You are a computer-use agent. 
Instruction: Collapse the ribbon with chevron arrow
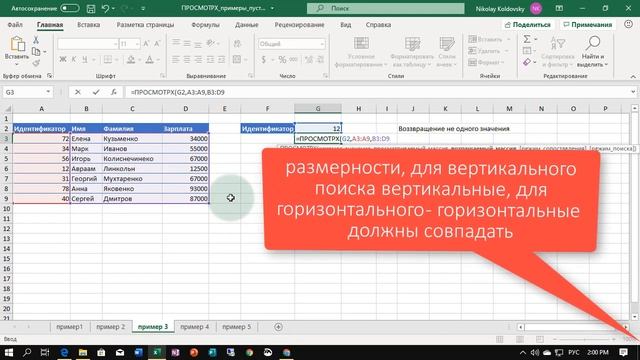coord(633,76)
